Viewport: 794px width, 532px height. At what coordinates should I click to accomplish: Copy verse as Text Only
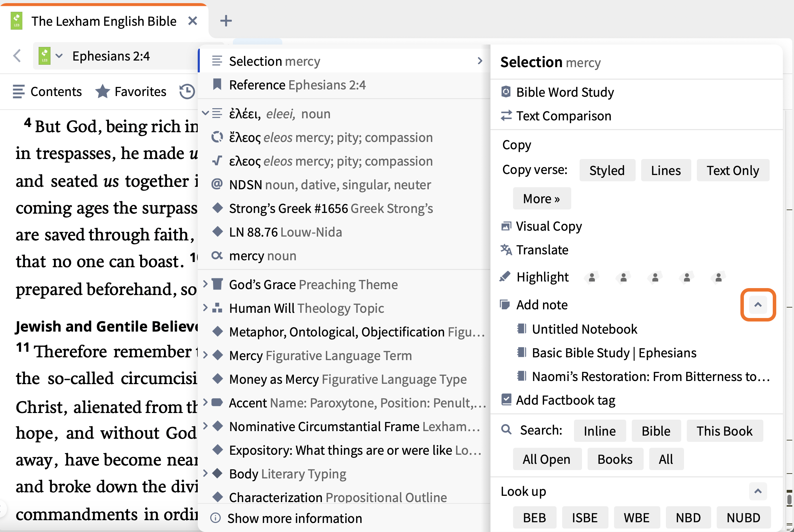tap(733, 170)
